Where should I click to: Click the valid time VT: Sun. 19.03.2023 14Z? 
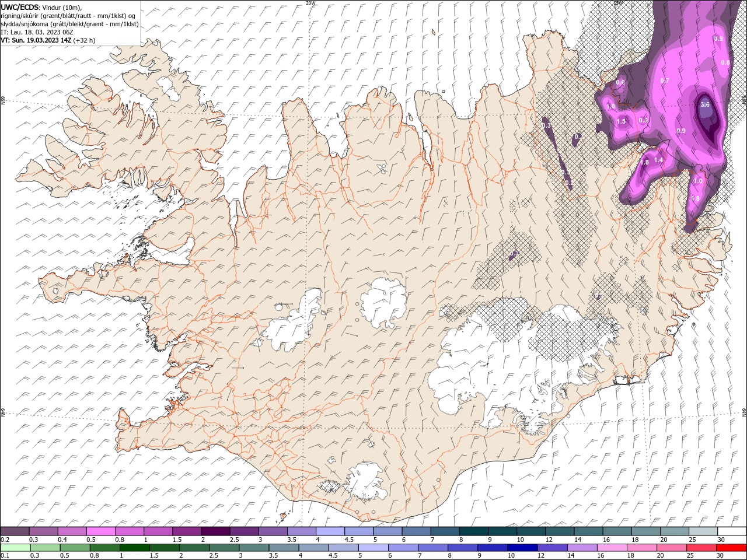pyautogui.click(x=48, y=40)
